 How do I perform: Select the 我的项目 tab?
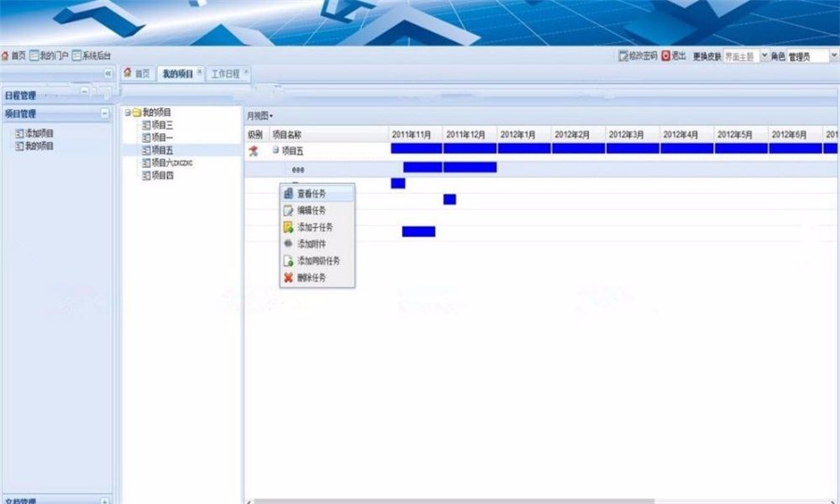tap(177, 74)
